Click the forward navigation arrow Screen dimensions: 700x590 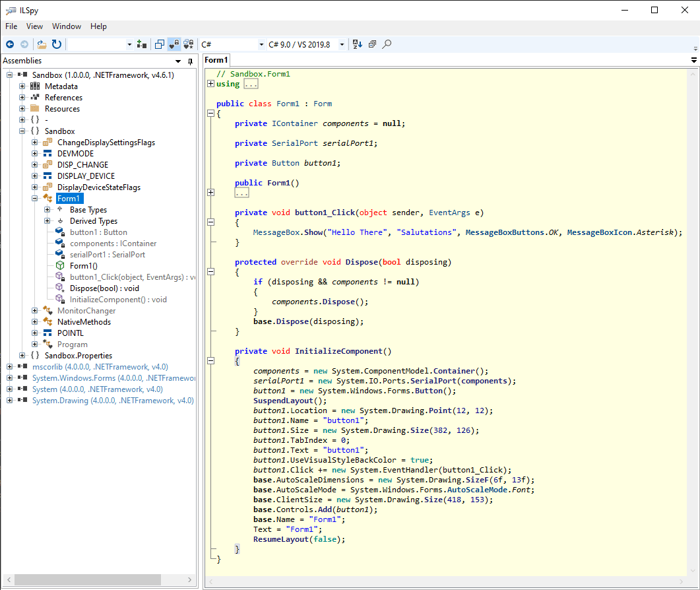tap(24, 44)
